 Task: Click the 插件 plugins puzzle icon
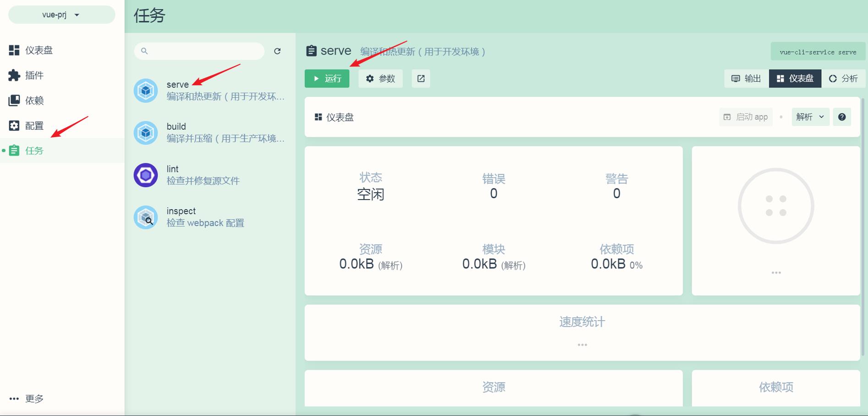14,75
